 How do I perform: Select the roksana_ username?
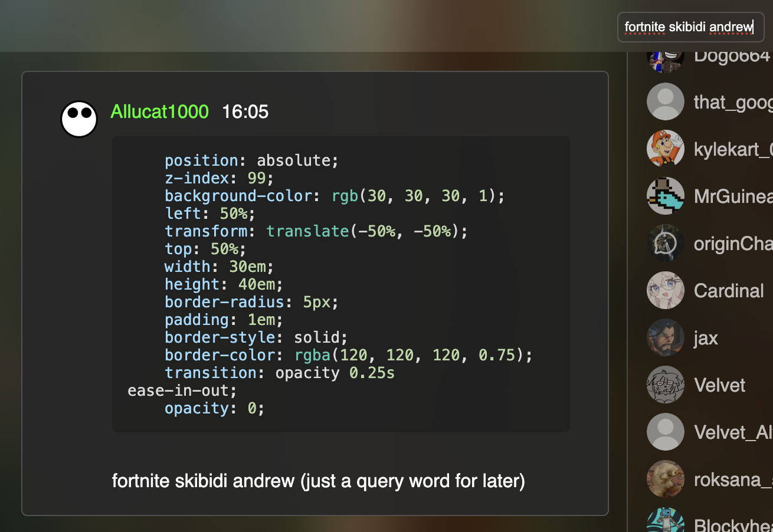pyautogui.click(x=733, y=480)
